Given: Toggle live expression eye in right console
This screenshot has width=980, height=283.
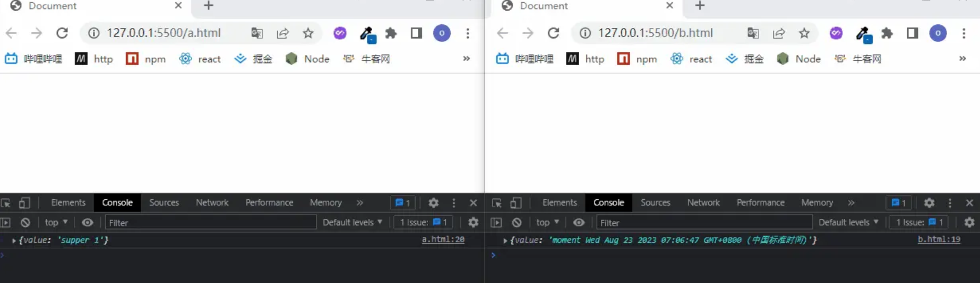Looking at the screenshot, I should [579, 223].
